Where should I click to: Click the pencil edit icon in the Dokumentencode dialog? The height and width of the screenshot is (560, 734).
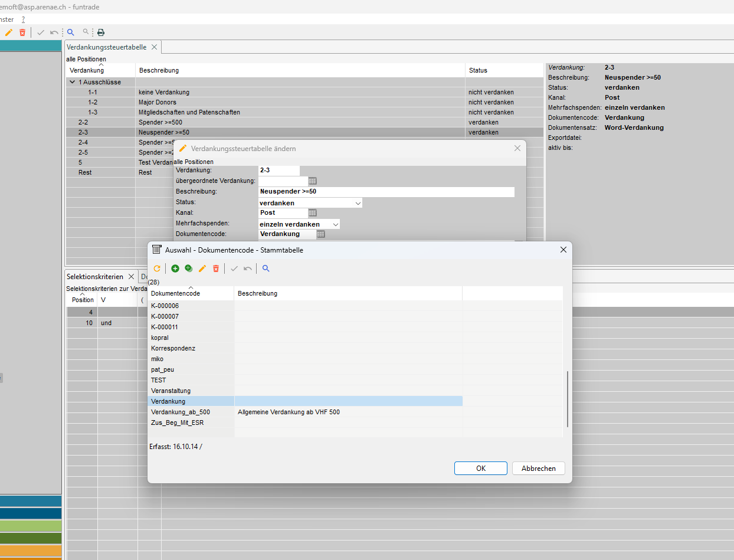tap(202, 268)
